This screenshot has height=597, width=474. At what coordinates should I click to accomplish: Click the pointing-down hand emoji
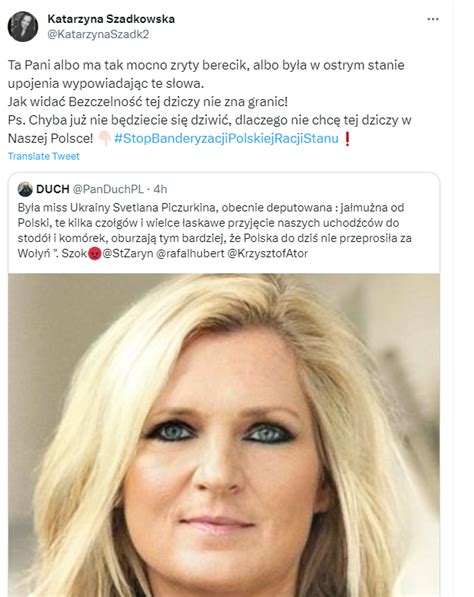point(104,139)
